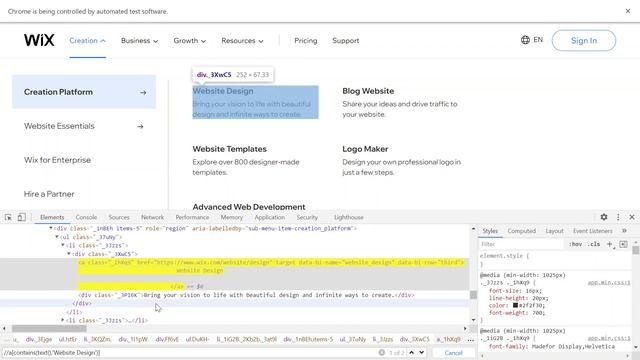This screenshot has height=360, width=640.
Task: Open the Security tab
Action: (307, 217)
